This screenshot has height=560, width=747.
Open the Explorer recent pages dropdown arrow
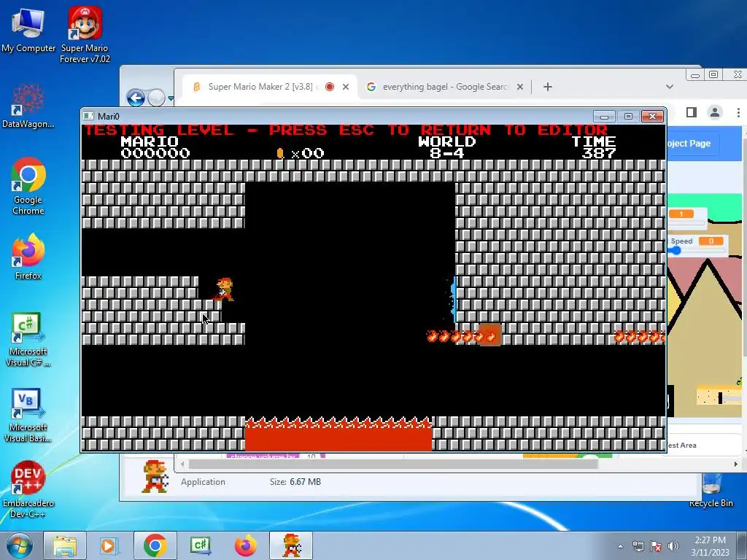pos(170,98)
